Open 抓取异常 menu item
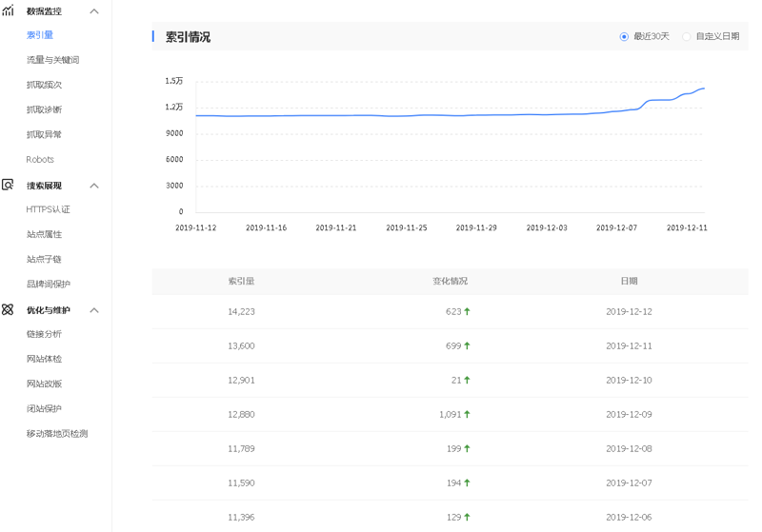 (x=44, y=134)
